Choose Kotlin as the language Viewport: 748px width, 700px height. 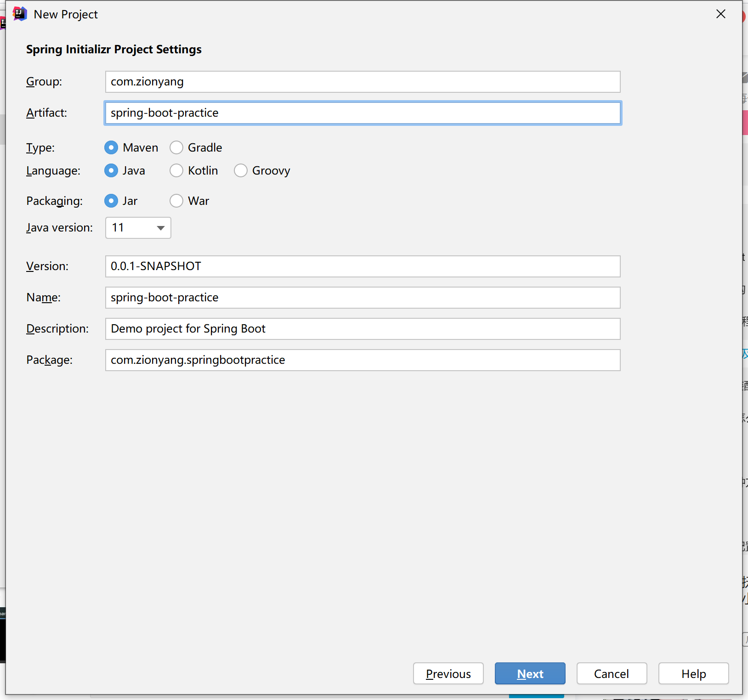(176, 170)
